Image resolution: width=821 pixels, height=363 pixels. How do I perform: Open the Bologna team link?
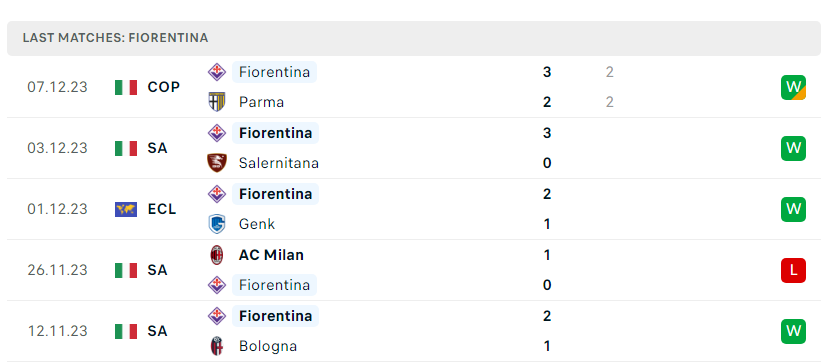pyautogui.click(x=268, y=346)
